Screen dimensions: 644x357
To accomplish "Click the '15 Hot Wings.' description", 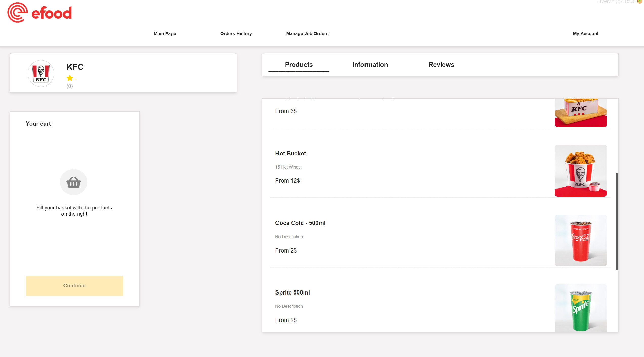I will pyautogui.click(x=288, y=167).
